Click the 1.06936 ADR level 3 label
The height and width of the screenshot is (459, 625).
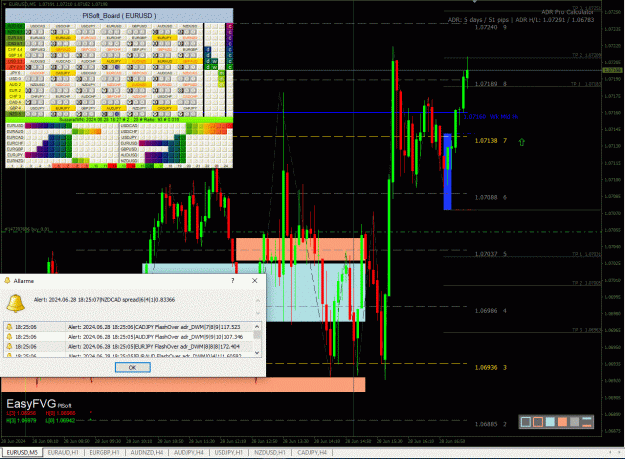pyautogui.click(x=491, y=367)
